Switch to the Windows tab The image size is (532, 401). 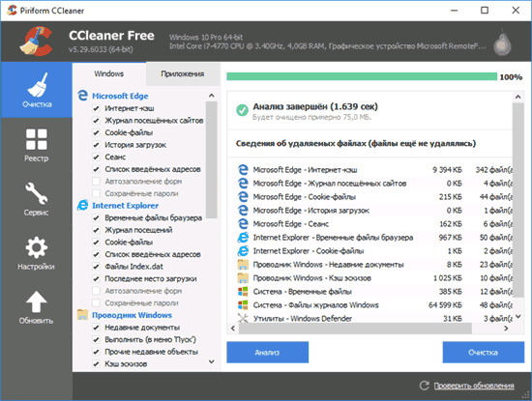click(x=109, y=73)
